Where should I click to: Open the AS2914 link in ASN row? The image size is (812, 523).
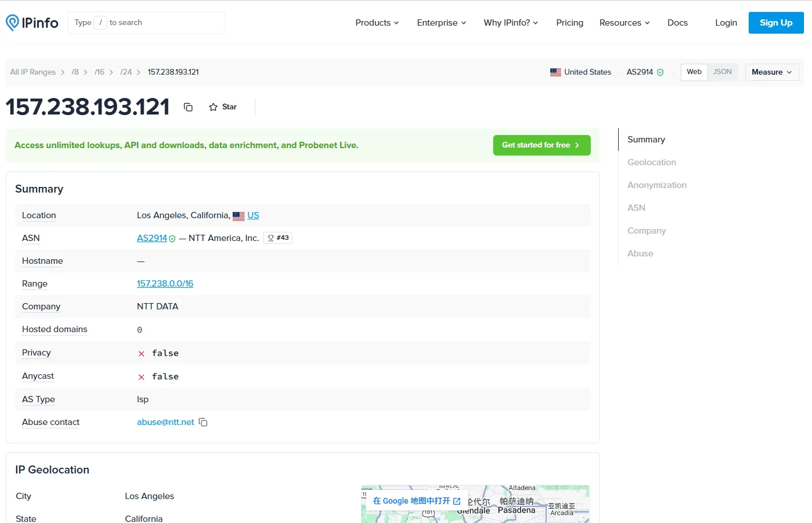pyautogui.click(x=152, y=238)
